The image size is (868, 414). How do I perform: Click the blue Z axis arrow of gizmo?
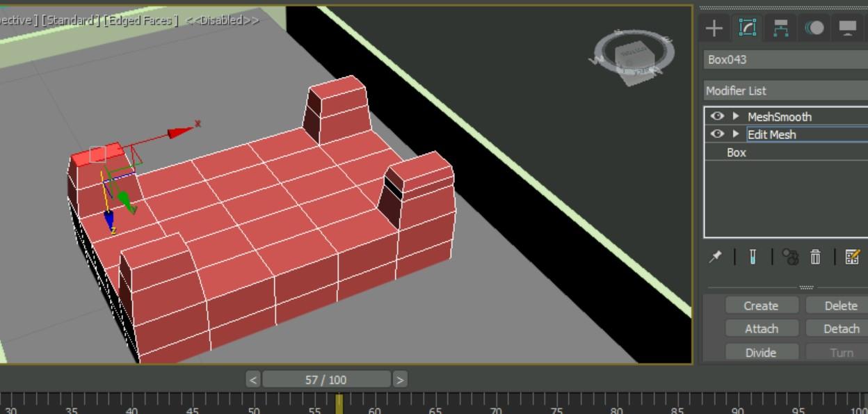coord(109,221)
